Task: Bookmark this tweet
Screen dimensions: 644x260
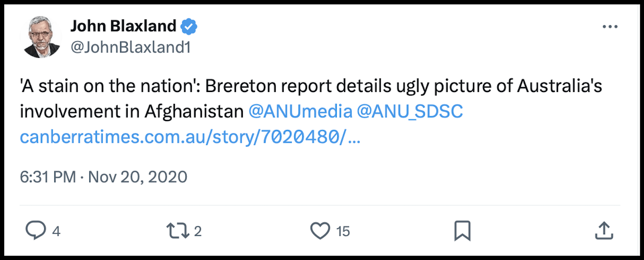Action: (x=462, y=231)
